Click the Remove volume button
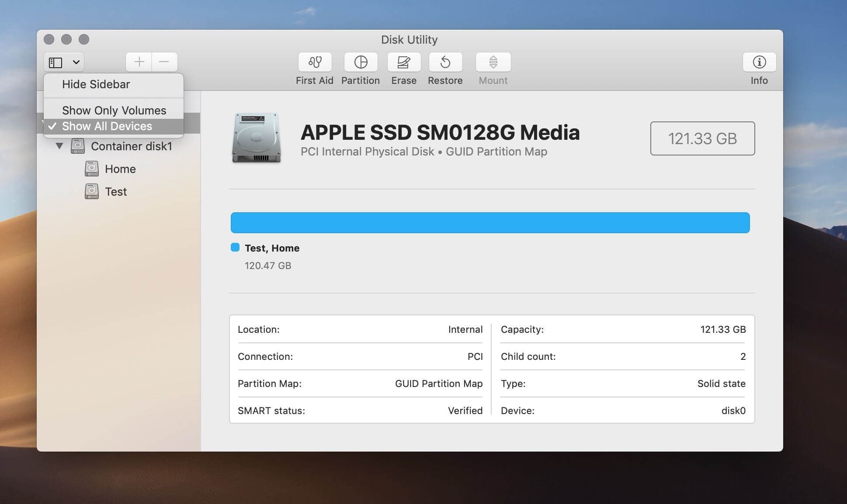847x504 pixels. tap(164, 62)
